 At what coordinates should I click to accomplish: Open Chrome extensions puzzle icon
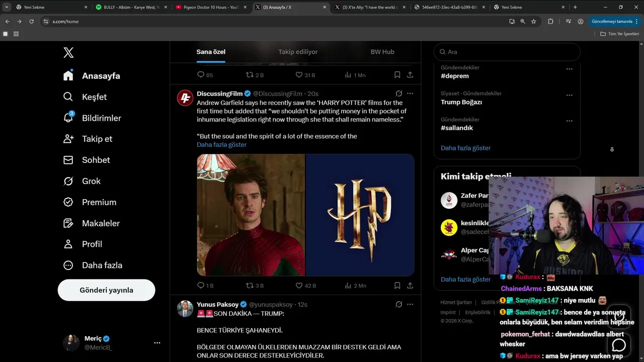pos(550,22)
